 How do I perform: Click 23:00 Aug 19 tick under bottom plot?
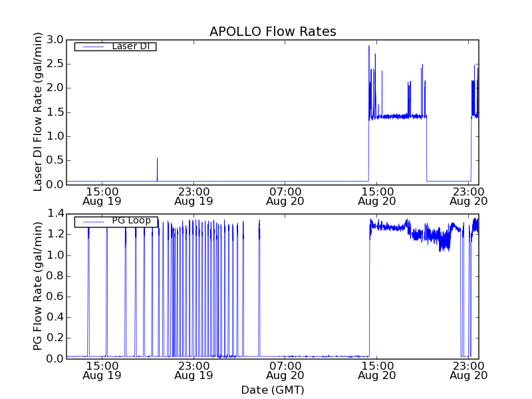coord(194,370)
